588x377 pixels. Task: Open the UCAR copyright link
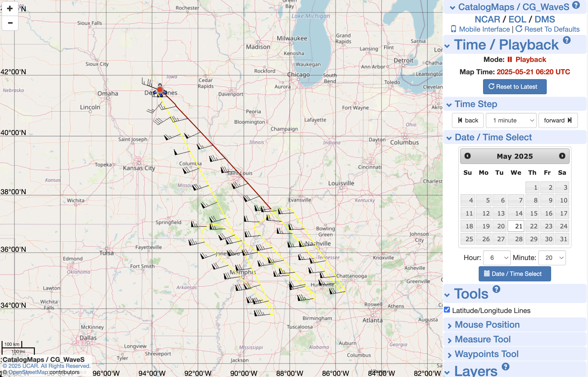point(47,366)
